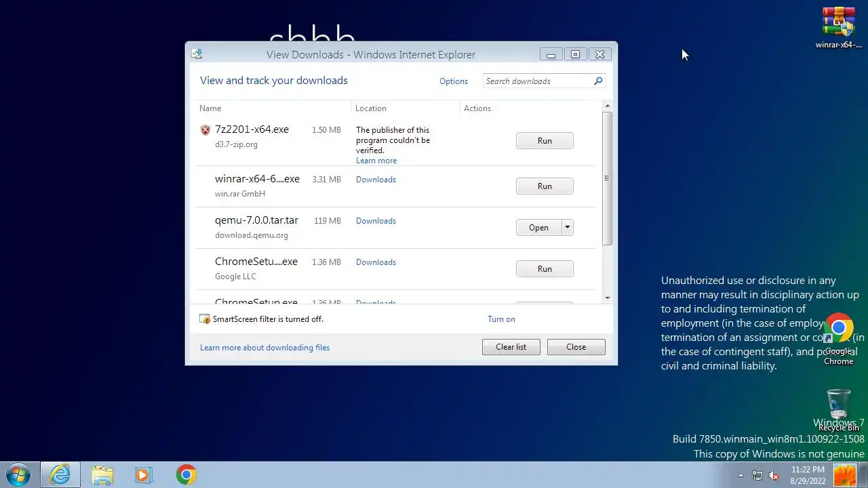
Task: Run ChromeSetup from Google LLC
Action: click(545, 269)
